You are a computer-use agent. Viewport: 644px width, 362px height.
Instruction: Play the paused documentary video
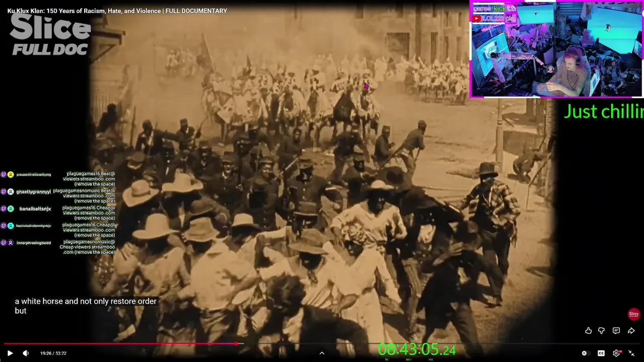click(x=10, y=353)
